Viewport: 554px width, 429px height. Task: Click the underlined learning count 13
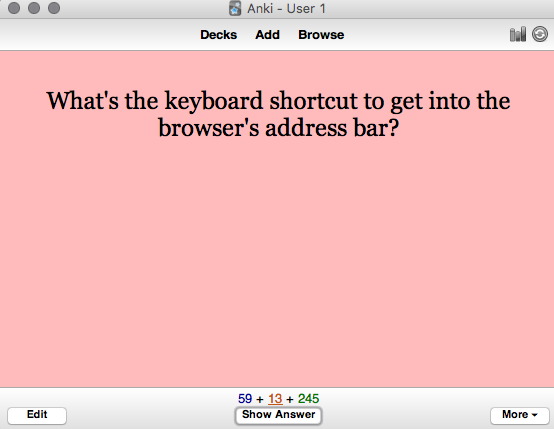click(x=275, y=399)
